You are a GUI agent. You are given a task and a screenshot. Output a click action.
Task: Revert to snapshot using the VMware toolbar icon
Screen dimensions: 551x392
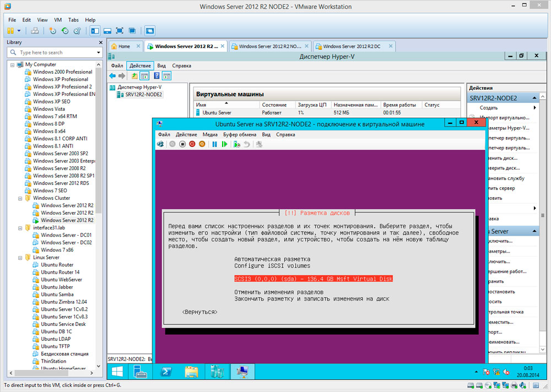[x=65, y=31]
